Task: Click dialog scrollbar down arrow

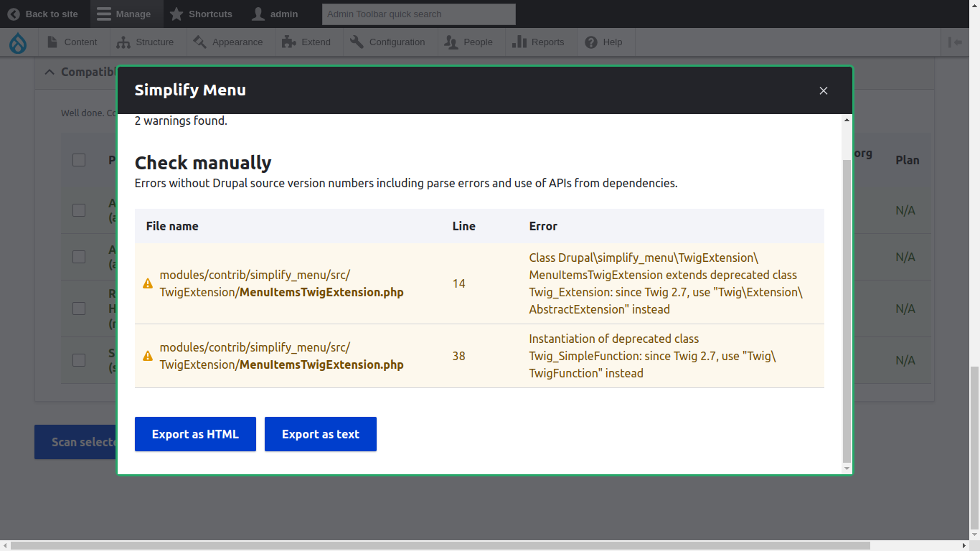Action: click(x=847, y=468)
